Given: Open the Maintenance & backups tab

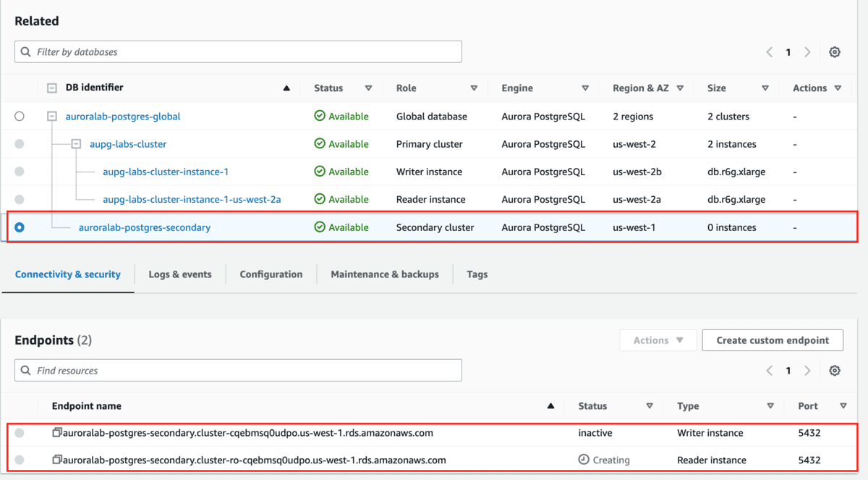Looking at the screenshot, I should tap(384, 274).
